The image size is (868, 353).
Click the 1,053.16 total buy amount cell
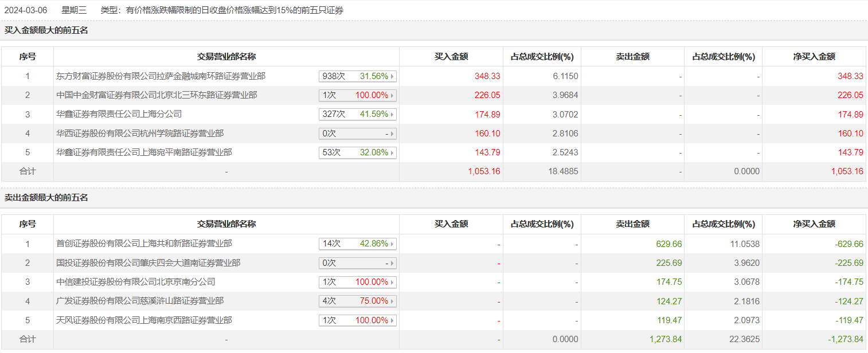coord(484,171)
